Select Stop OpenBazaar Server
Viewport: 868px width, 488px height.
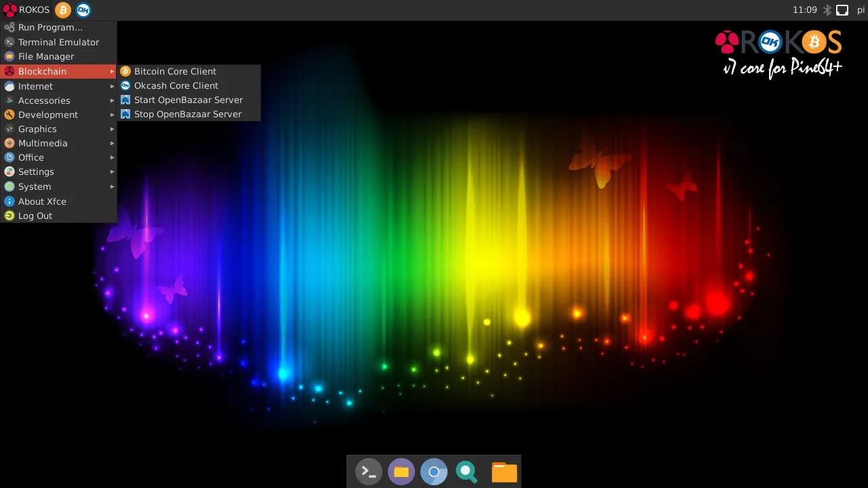(x=189, y=114)
